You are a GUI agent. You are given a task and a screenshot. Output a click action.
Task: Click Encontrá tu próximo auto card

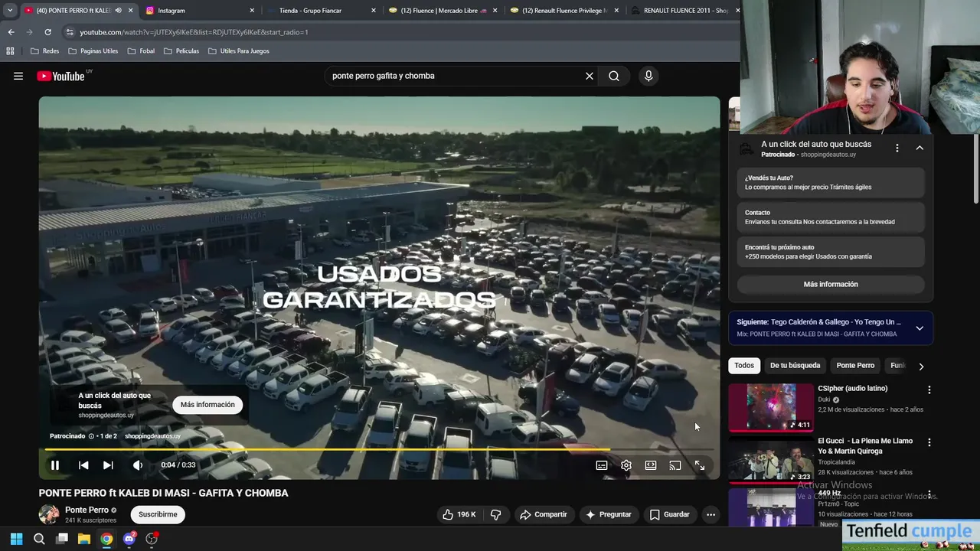pos(831,252)
